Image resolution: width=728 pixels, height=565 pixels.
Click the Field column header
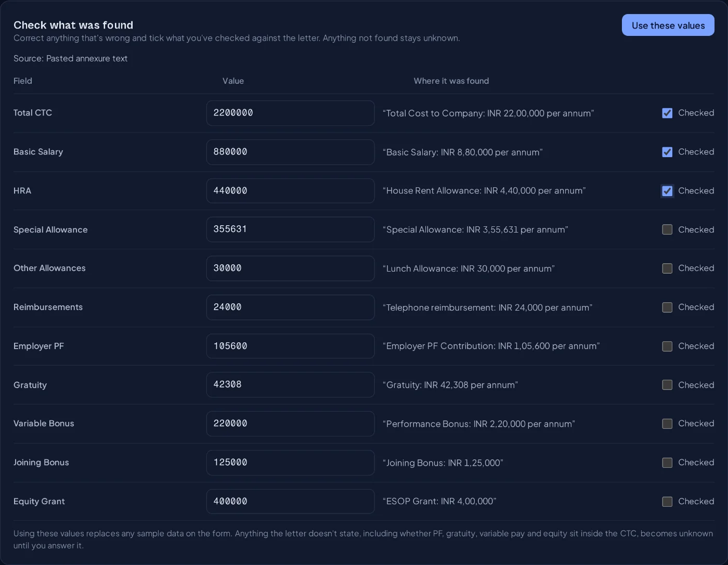[23, 81]
